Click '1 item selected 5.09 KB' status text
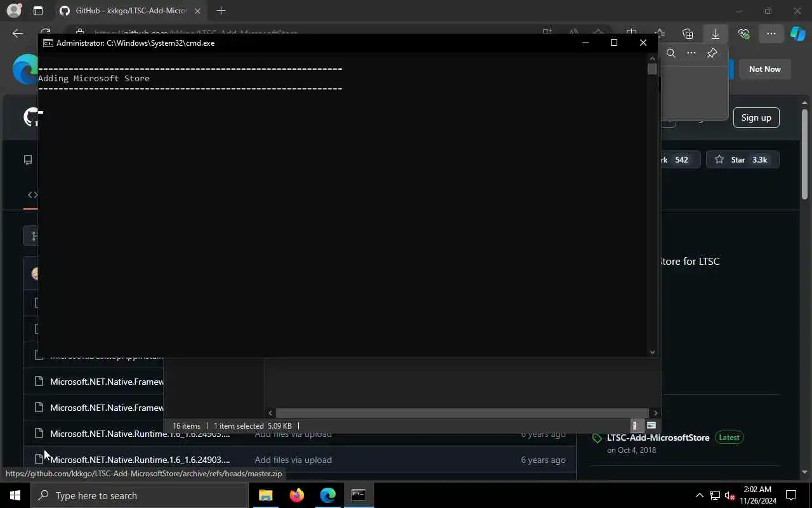The height and width of the screenshot is (508, 812). tap(252, 426)
